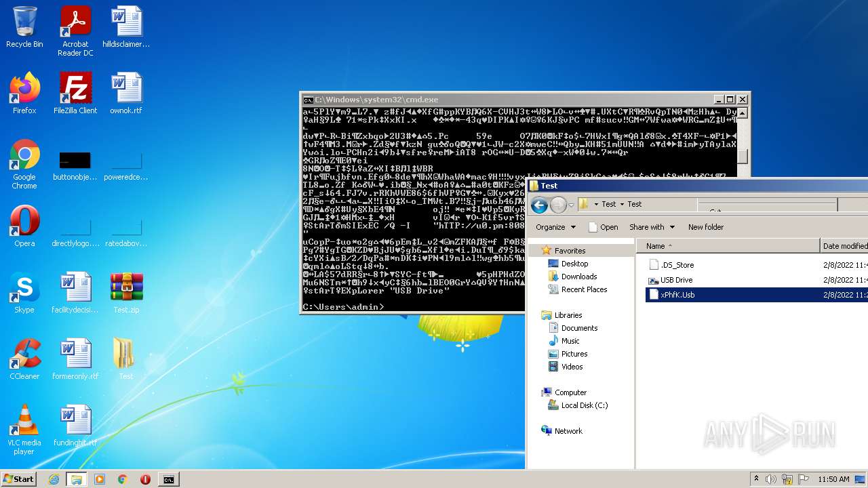Click Open in Explorer toolbar
The height and width of the screenshot is (488, 868).
click(x=603, y=227)
